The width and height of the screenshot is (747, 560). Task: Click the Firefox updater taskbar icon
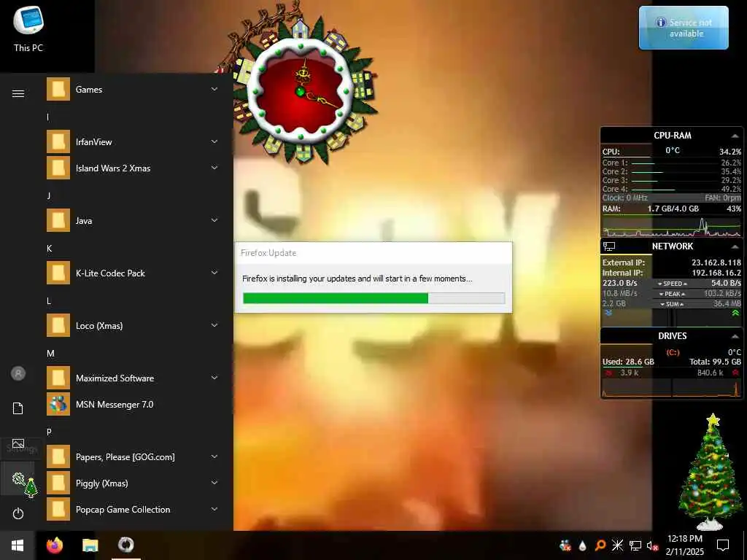[x=125, y=545]
